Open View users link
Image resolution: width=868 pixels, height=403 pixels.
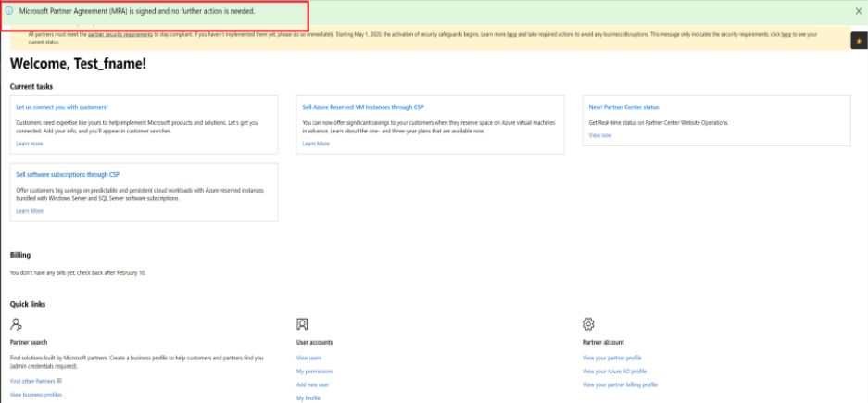(x=308, y=359)
